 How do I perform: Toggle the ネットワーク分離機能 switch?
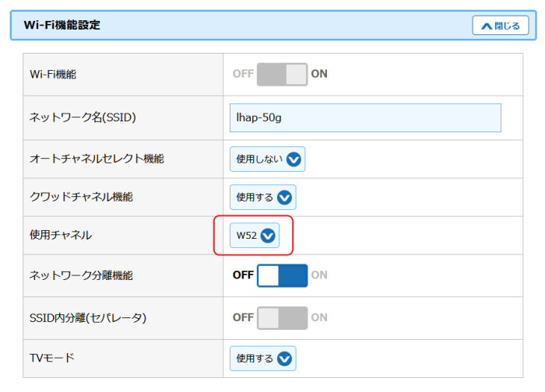(282, 275)
